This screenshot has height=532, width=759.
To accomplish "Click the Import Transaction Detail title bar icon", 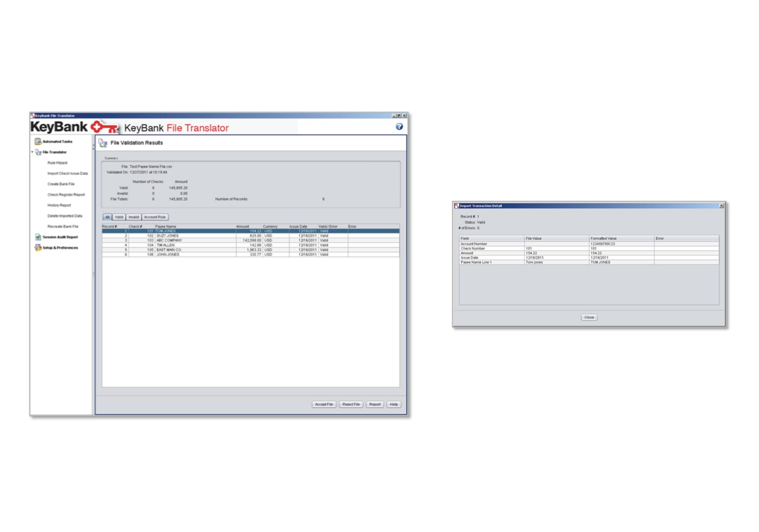I will (x=457, y=206).
